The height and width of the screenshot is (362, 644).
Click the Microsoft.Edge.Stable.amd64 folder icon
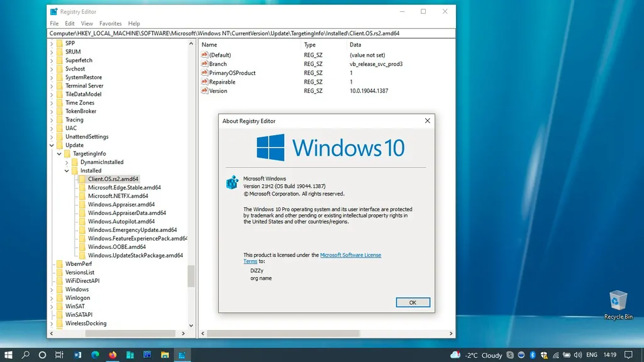(82, 187)
